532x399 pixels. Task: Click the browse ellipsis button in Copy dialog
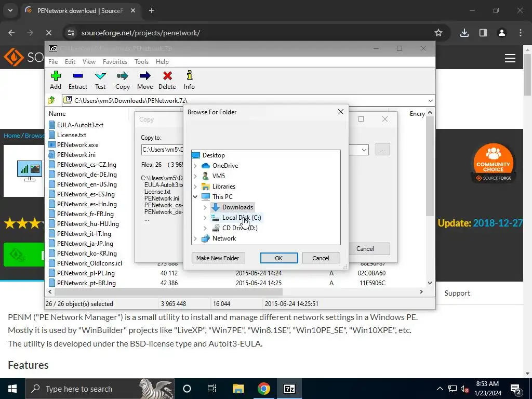click(x=383, y=150)
